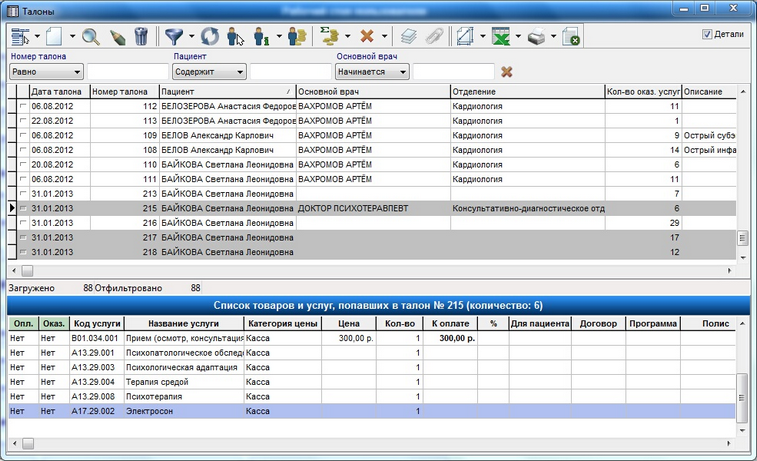Click the funnel filter icon

174,36
